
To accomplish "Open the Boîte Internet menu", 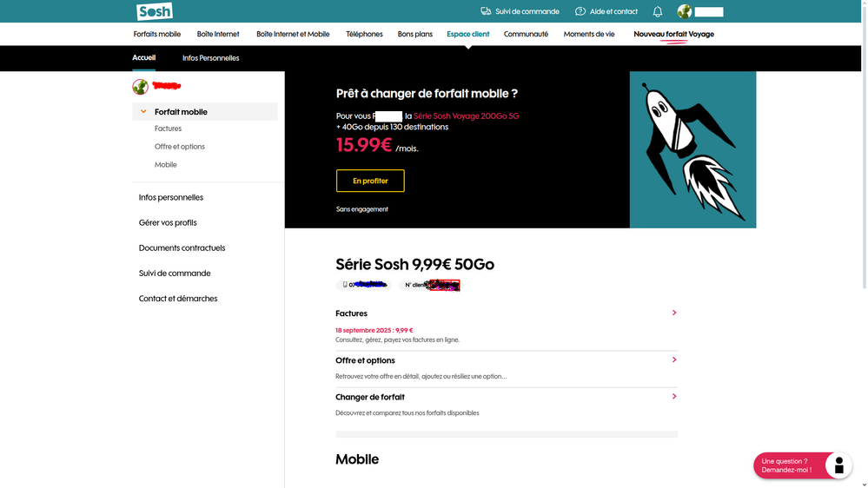I will (218, 35).
